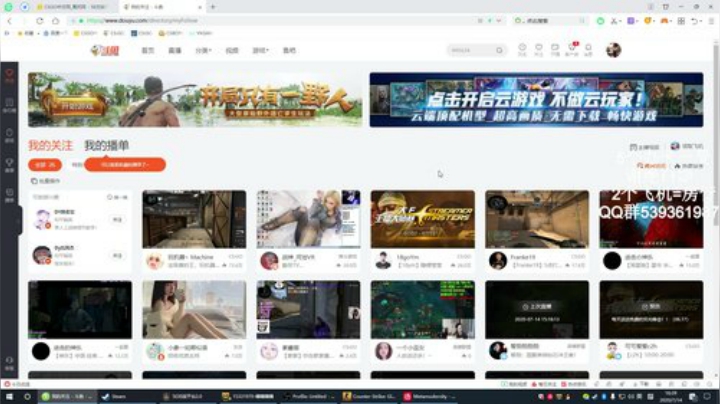The image size is (720, 404).
Task: Click the gamepad extension icon in browser toolbar
Action: (x=664, y=21)
